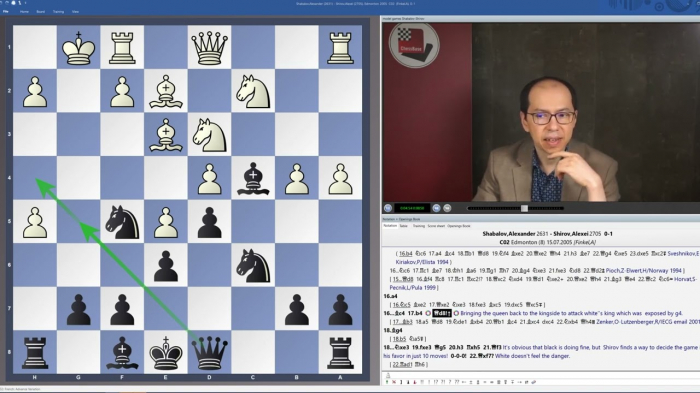Image resolution: width=700 pixels, height=393 pixels.
Task: Click the ChessBase logo in video
Action: coord(414,45)
